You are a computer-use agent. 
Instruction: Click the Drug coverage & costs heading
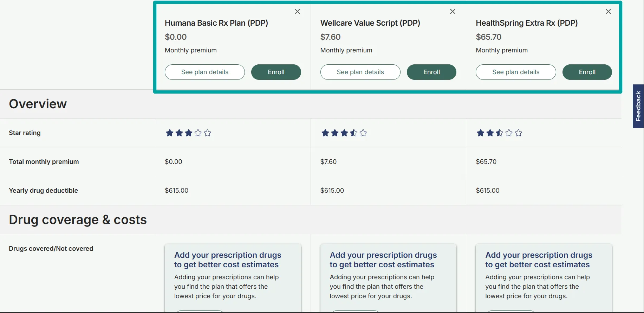[x=78, y=220]
